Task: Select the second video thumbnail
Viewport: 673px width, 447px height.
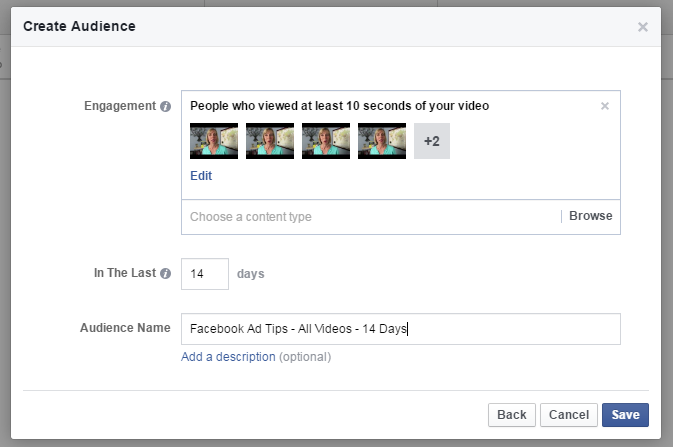Action: click(x=270, y=141)
